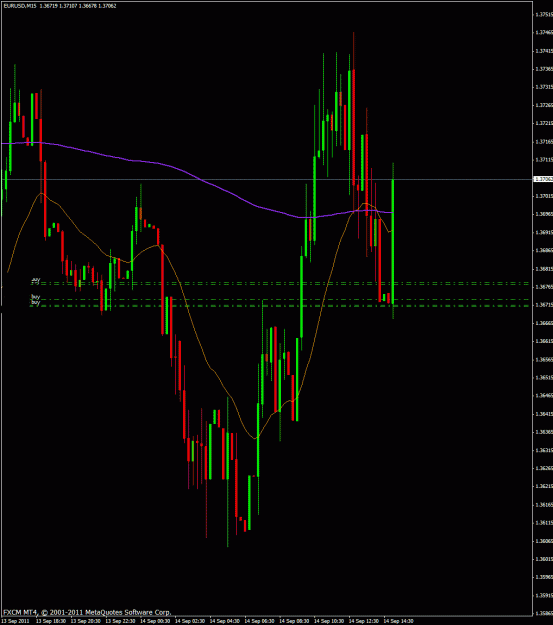
Task: Click the 1.36915 price scale label
Action: (544, 232)
